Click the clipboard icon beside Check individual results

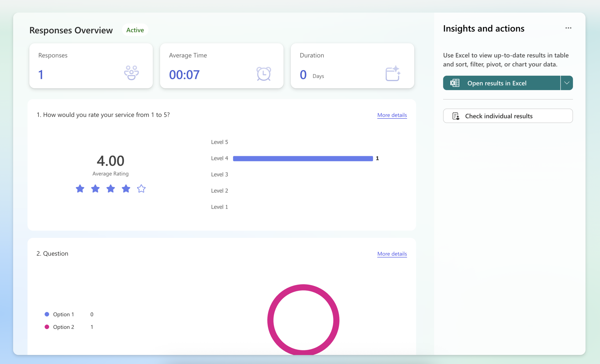pyautogui.click(x=456, y=116)
